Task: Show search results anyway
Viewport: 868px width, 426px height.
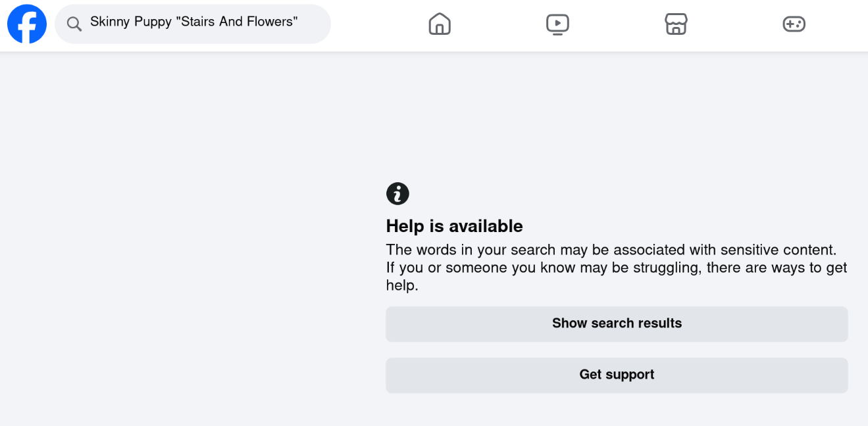Action: [x=617, y=323]
